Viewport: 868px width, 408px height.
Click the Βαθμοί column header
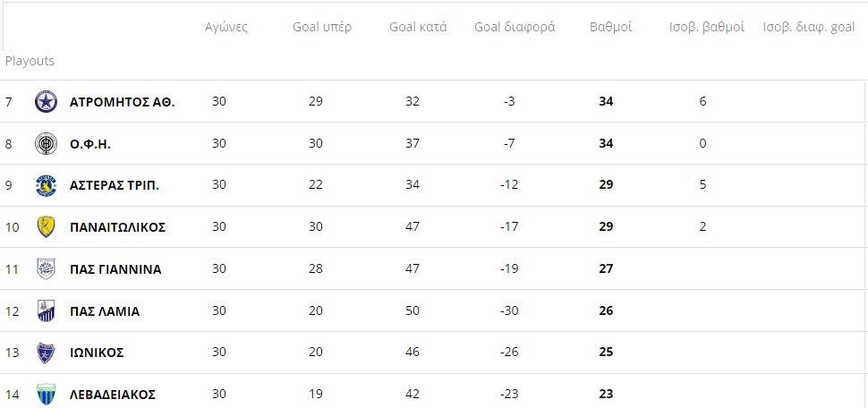click(x=610, y=27)
